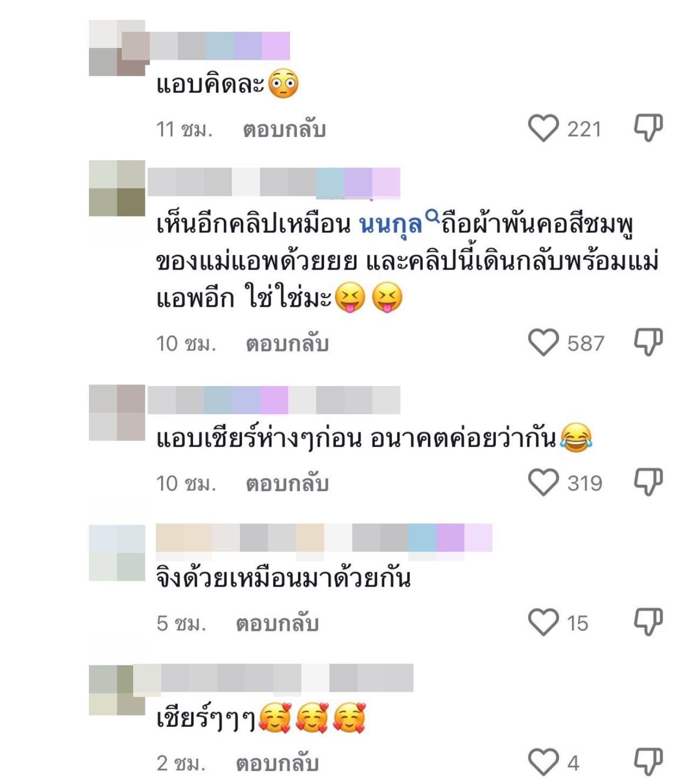This screenshot has width=690, height=784.
Task: Reply to the 319-like comment via ตอบกลับ
Action: point(287,484)
